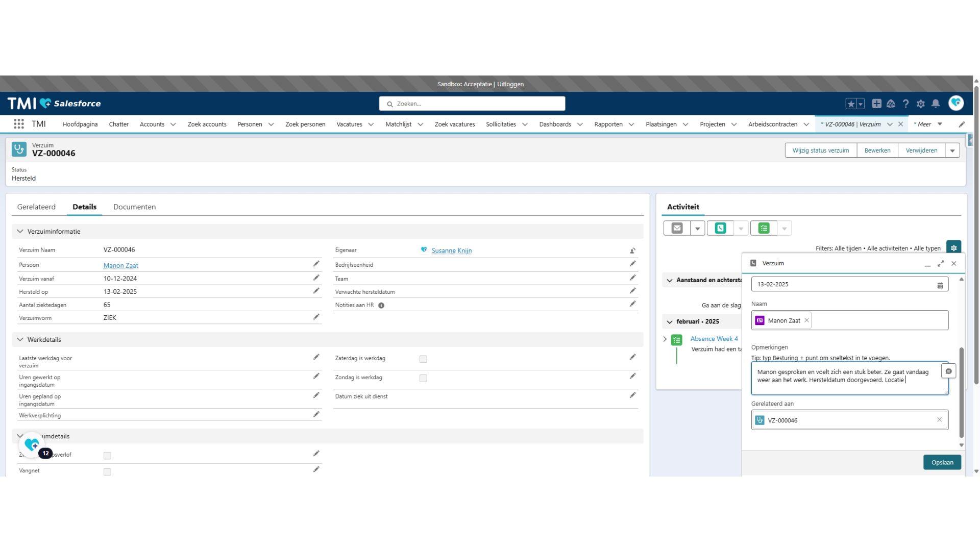Remove Manon Zaat from Naam field
Screen dimensions: 980x551
pyautogui.click(x=806, y=320)
